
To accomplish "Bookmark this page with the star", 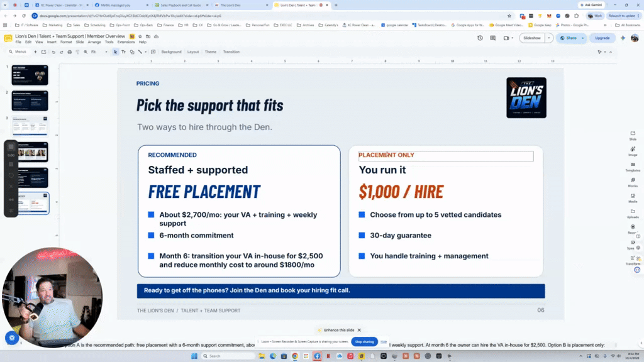I will coord(509,16).
